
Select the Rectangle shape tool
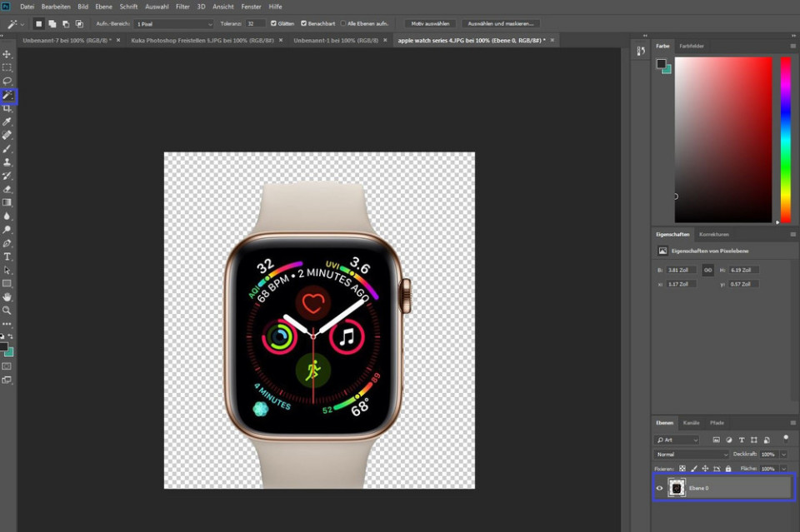7,283
